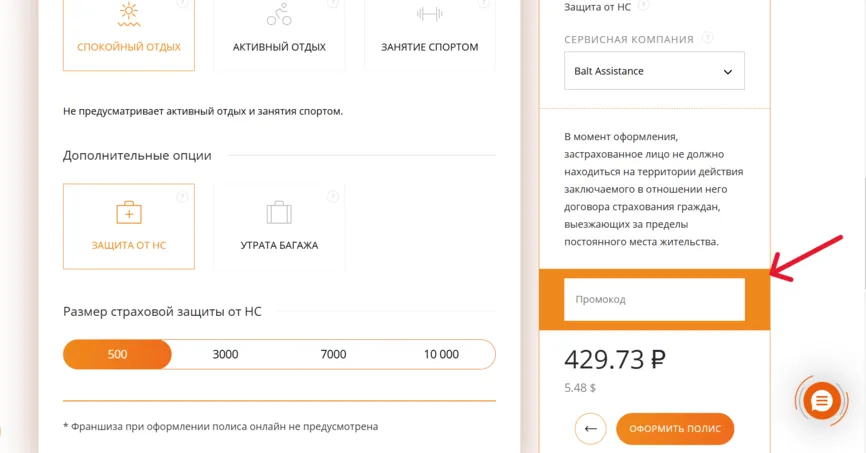This screenshot has width=866, height=453.
Task: Click the suitcase icon Утрата багажа
Action: coord(279,213)
